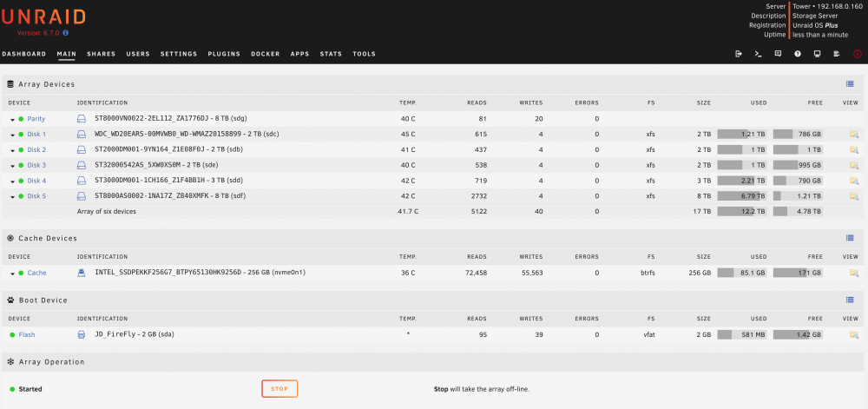Click the red alert notification icon
Screen dimensions: 868x409
coord(858,54)
